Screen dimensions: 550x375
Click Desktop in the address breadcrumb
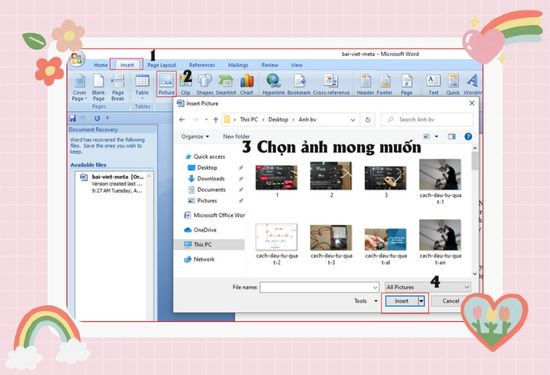[278, 120]
